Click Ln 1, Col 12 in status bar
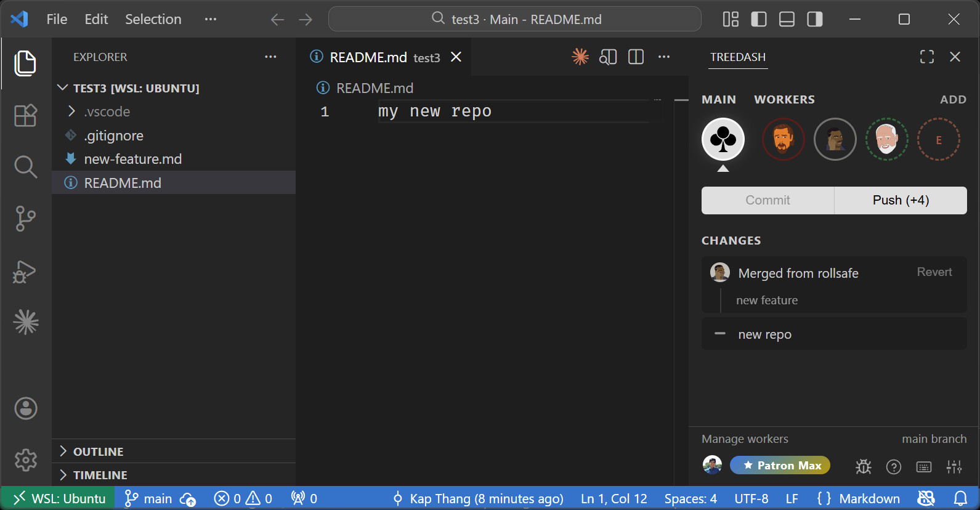The image size is (980, 510). pyautogui.click(x=614, y=498)
